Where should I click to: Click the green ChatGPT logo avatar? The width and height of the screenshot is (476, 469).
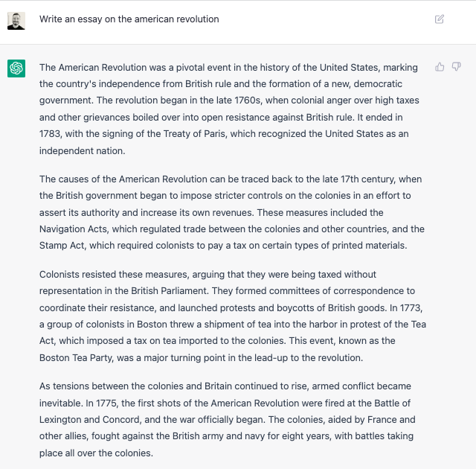(x=16, y=68)
